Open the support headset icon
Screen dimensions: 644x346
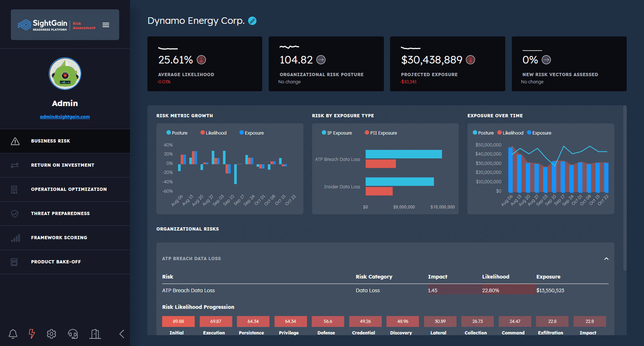73,334
